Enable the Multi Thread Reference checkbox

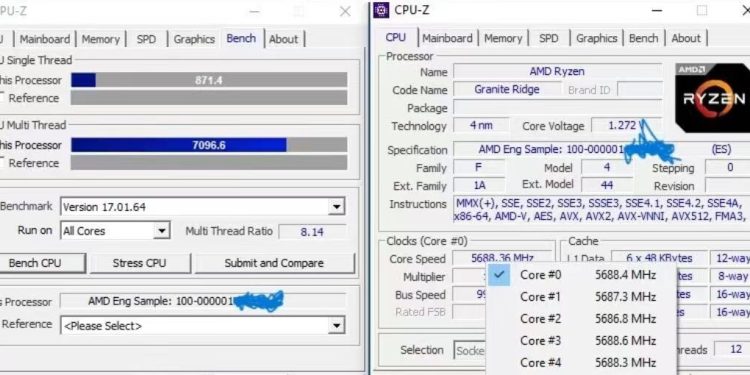tap(1, 163)
